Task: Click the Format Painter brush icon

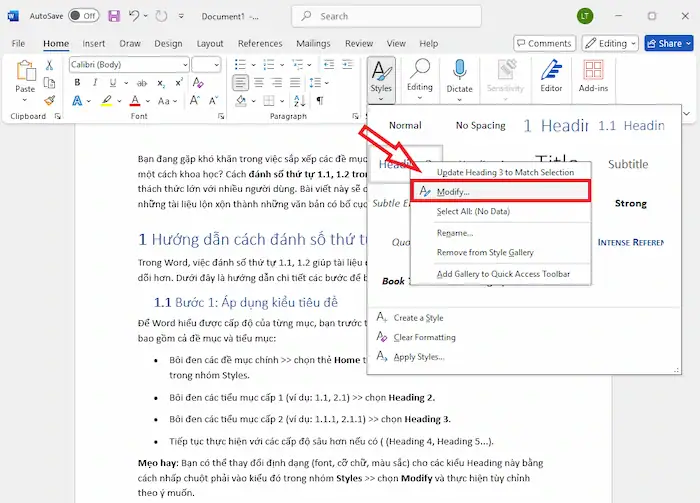Action: [49, 100]
